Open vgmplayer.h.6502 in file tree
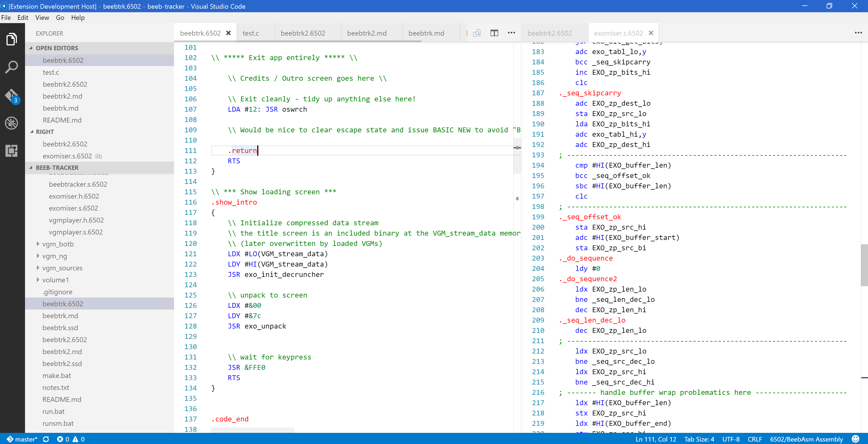Image resolution: width=868 pixels, height=444 pixels. (100, 220)
